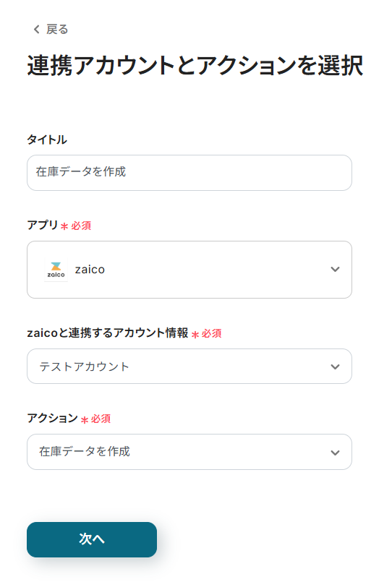Focus the タイトル input field
The height and width of the screenshot is (582, 392).
pyautogui.click(x=189, y=173)
